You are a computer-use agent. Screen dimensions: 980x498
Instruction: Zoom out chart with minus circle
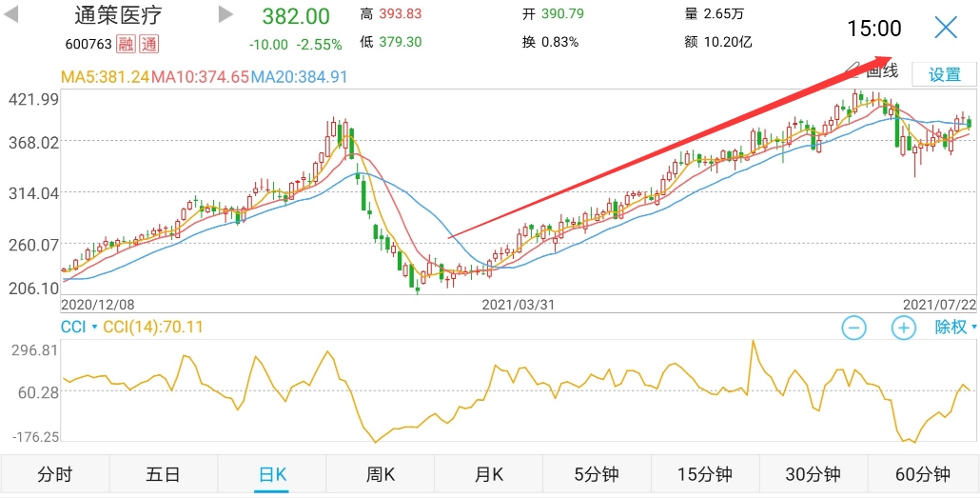click(x=853, y=328)
